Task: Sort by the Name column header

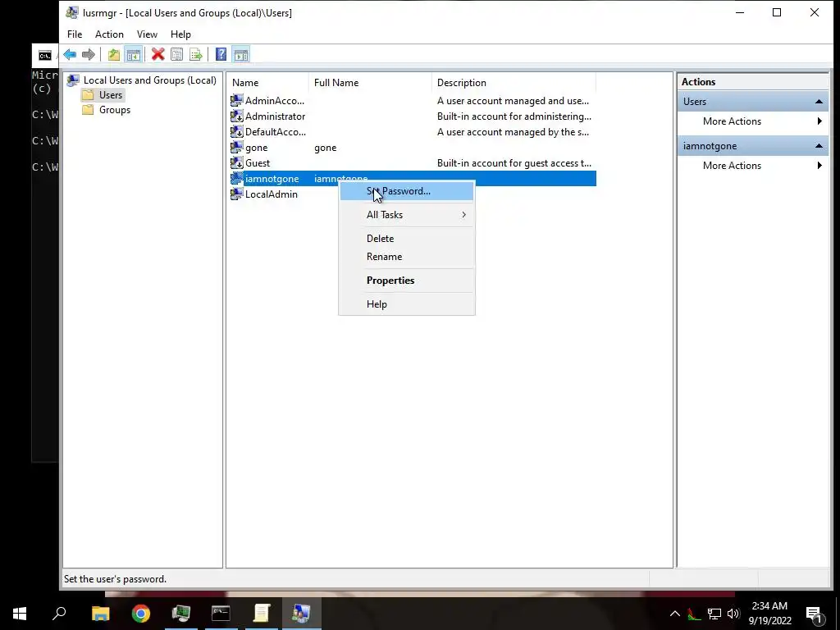Action: pos(268,83)
